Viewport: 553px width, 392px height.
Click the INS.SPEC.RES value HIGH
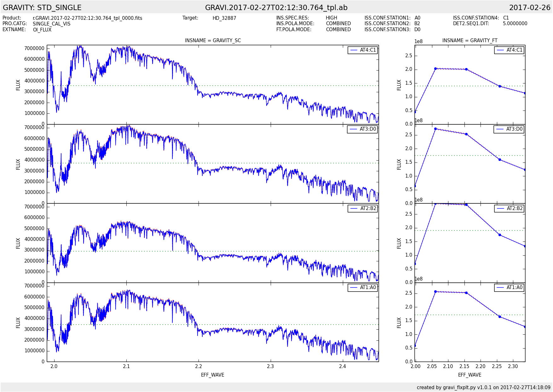331,18
